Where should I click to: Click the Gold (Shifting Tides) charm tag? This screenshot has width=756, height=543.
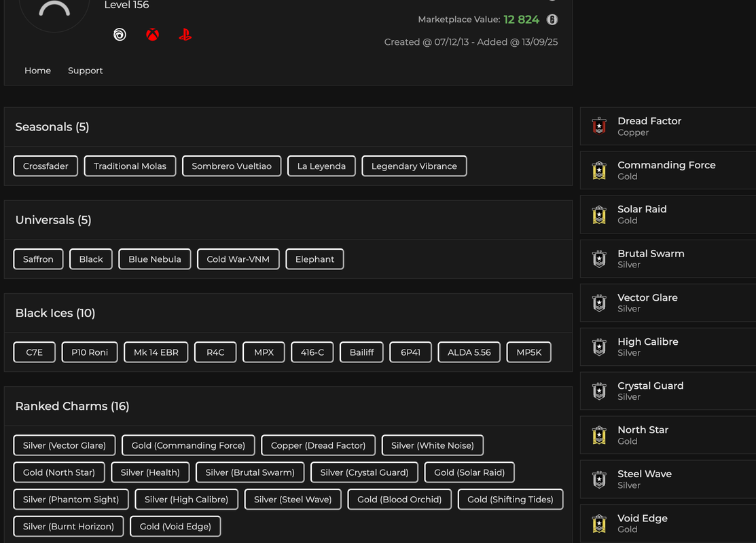click(x=510, y=499)
